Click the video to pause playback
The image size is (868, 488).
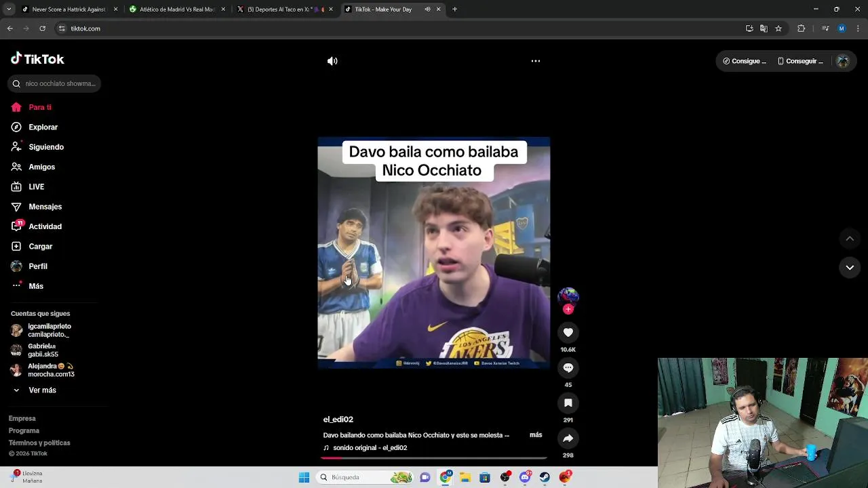coord(434,253)
